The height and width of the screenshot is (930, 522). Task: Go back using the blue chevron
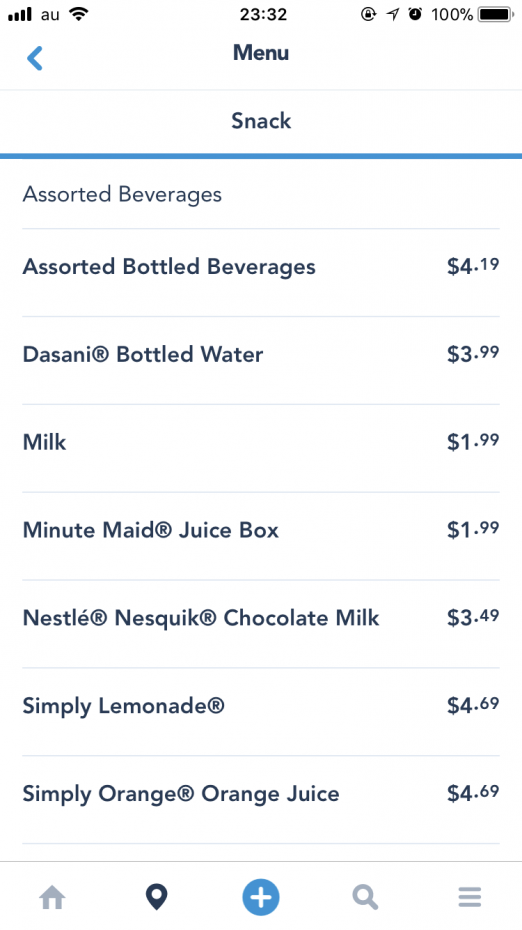(34, 58)
